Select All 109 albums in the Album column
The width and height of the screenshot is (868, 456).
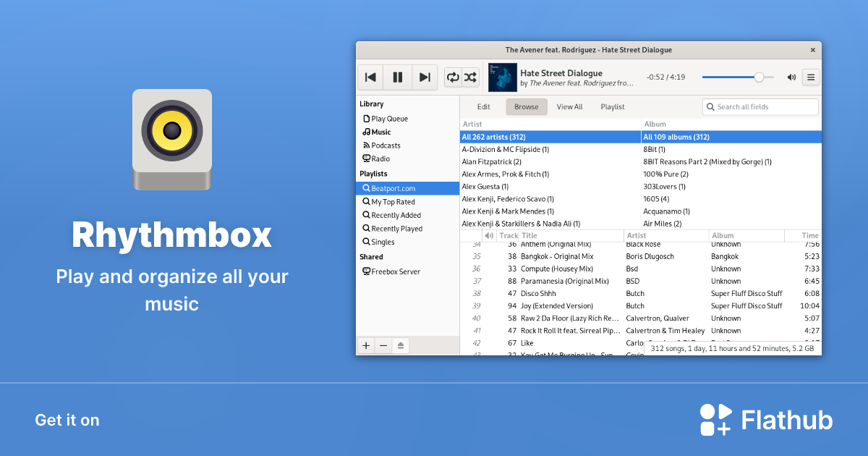[676, 136]
